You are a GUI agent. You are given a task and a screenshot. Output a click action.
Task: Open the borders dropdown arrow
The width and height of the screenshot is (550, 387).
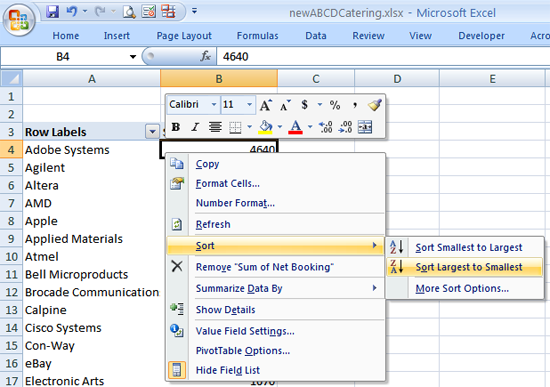click(249, 127)
